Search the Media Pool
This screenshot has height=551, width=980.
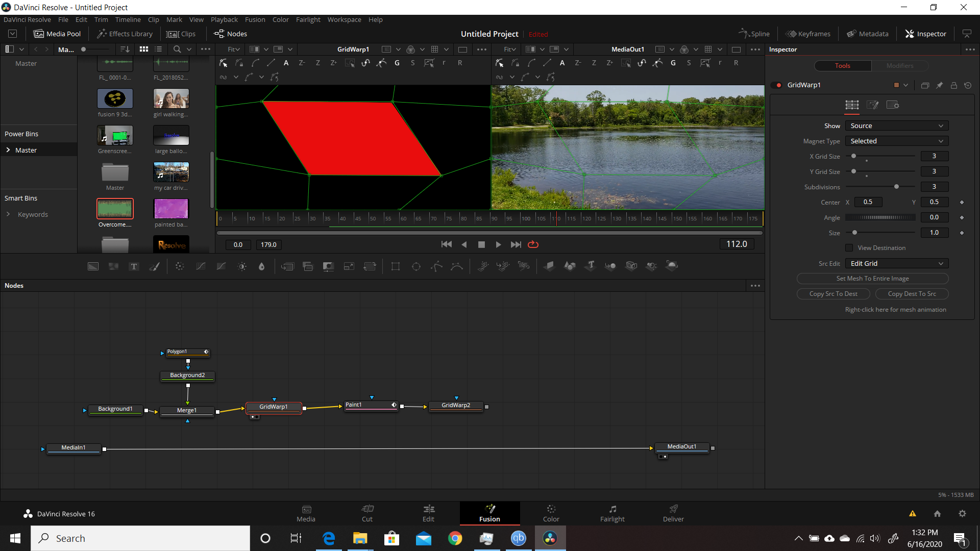(177, 49)
